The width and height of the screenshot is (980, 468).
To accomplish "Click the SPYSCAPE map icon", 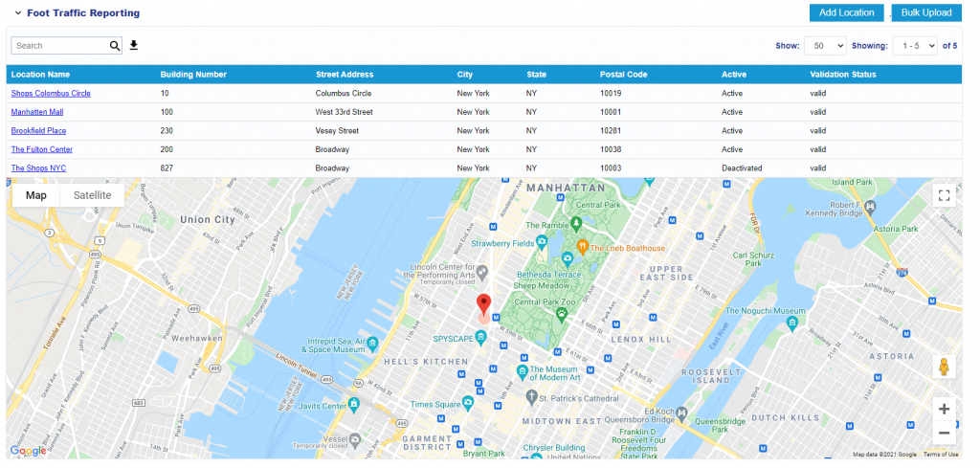I will (x=480, y=338).
